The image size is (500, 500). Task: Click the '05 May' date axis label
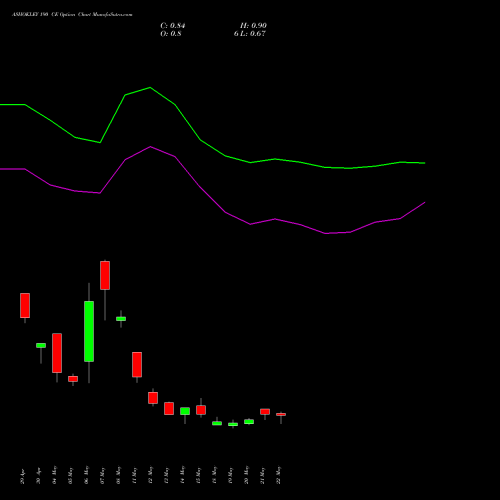[x=71, y=475]
